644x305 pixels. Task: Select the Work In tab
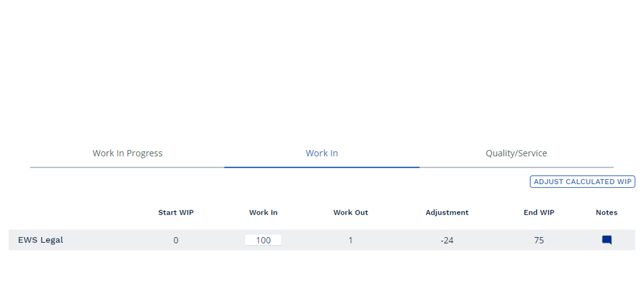[322, 153]
